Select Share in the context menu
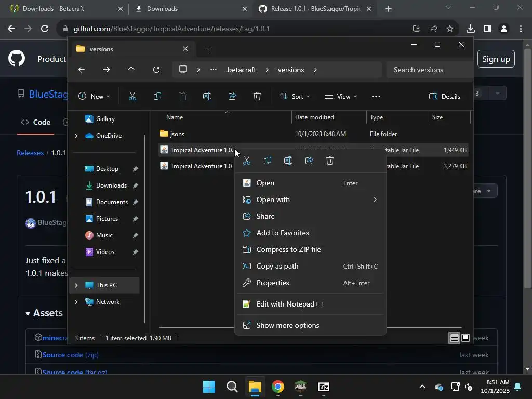Image resolution: width=532 pixels, height=399 pixels. tap(310, 217)
